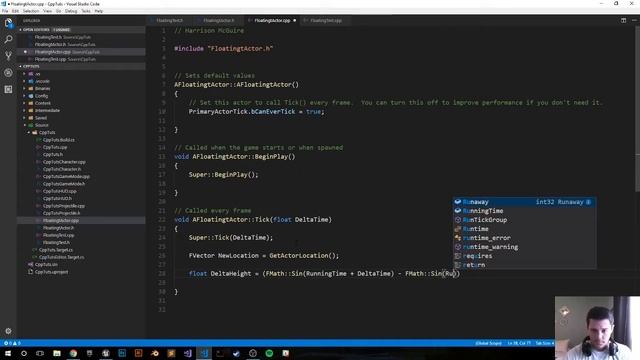Collapse the Source folder
The height and width of the screenshot is (360, 640).
point(41,125)
